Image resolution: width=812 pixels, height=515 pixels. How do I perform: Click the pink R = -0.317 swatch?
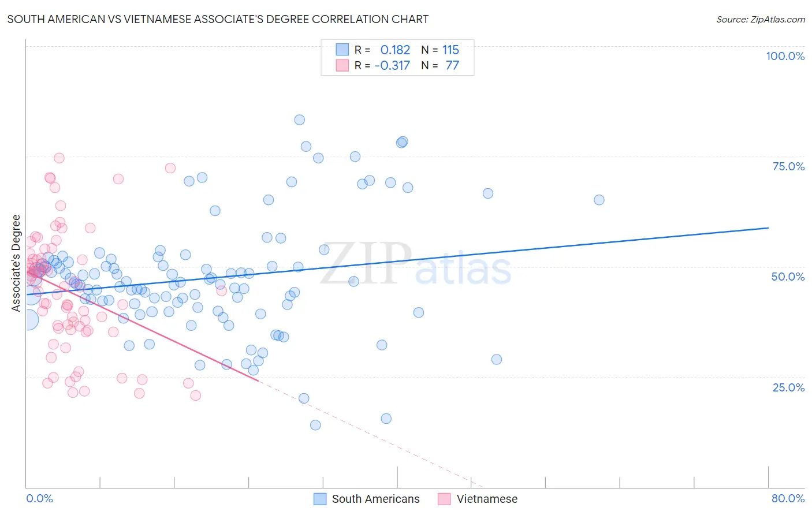pyautogui.click(x=342, y=65)
